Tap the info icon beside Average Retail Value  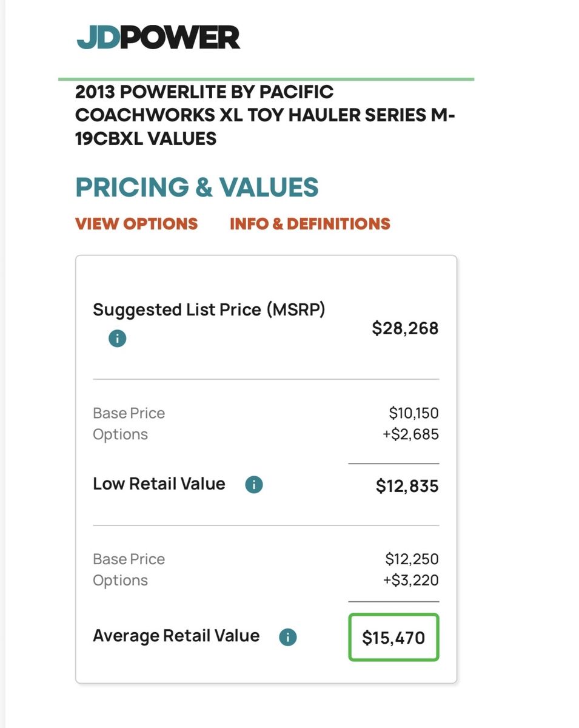(287, 637)
